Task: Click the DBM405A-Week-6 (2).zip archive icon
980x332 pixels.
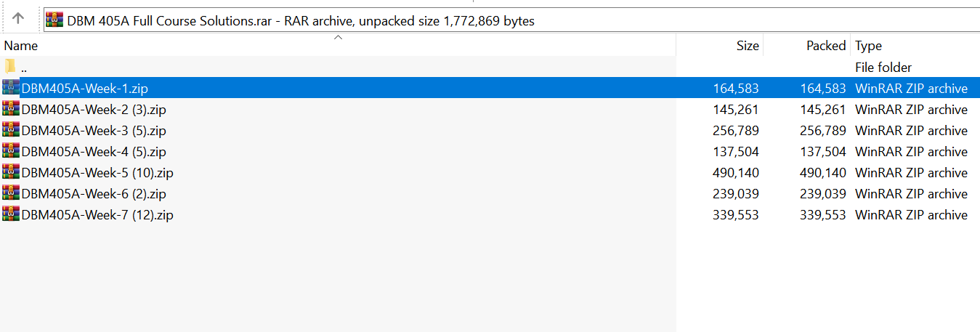Action: (11, 194)
